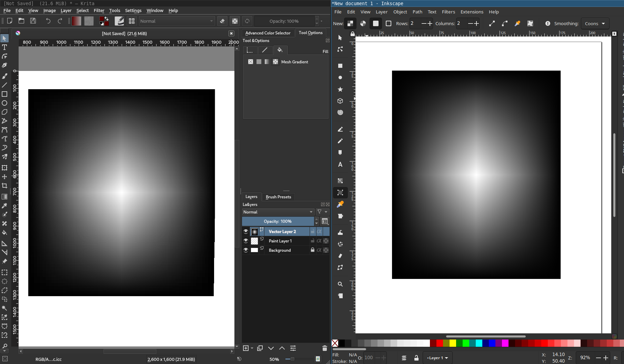This screenshot has width=624, height=364.
Task: Toggle visibility of Background layer
Action: tap(246, 250)
